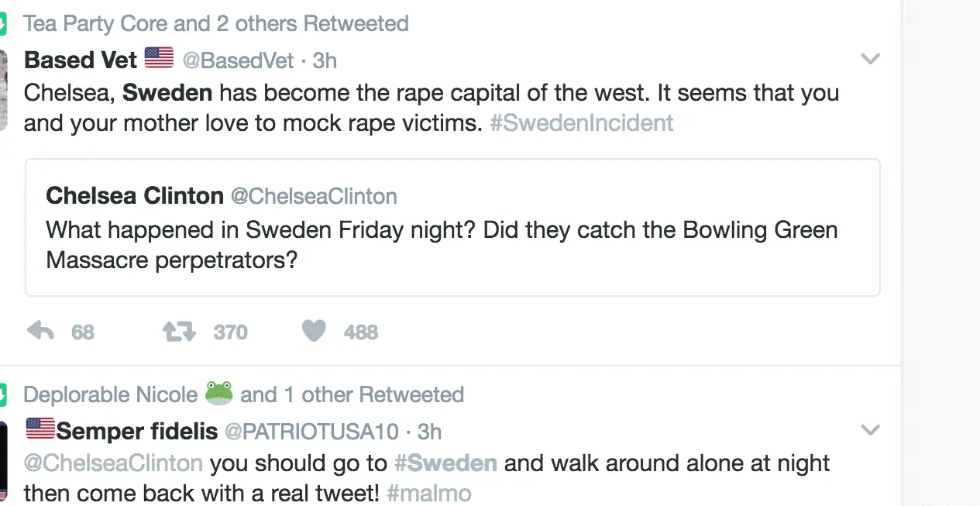The image size is (980, 506).
Task: Open Based Vet tweet options chevron
Action: [871, 59]
